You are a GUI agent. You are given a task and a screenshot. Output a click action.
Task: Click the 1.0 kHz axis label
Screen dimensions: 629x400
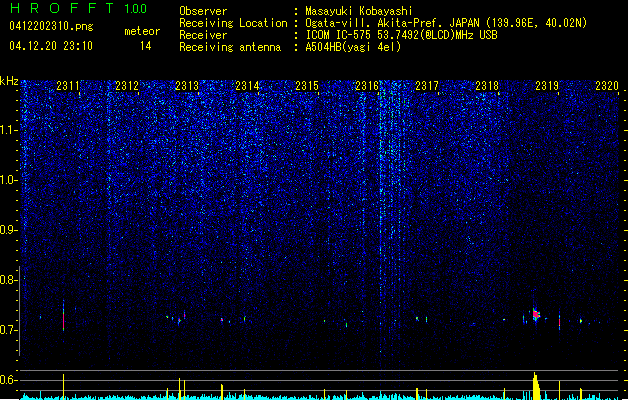[8, 180]
